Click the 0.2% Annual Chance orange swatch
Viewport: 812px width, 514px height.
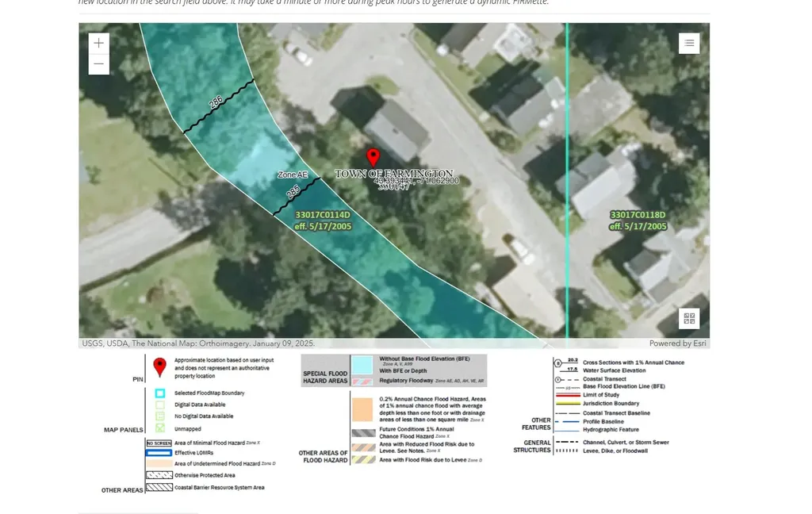(362, 409)
